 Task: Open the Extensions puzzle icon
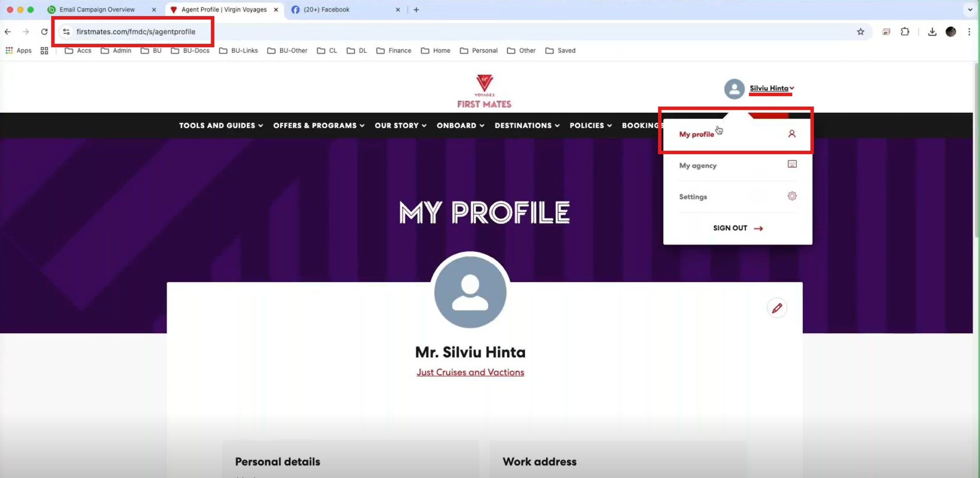pos(905,32)
